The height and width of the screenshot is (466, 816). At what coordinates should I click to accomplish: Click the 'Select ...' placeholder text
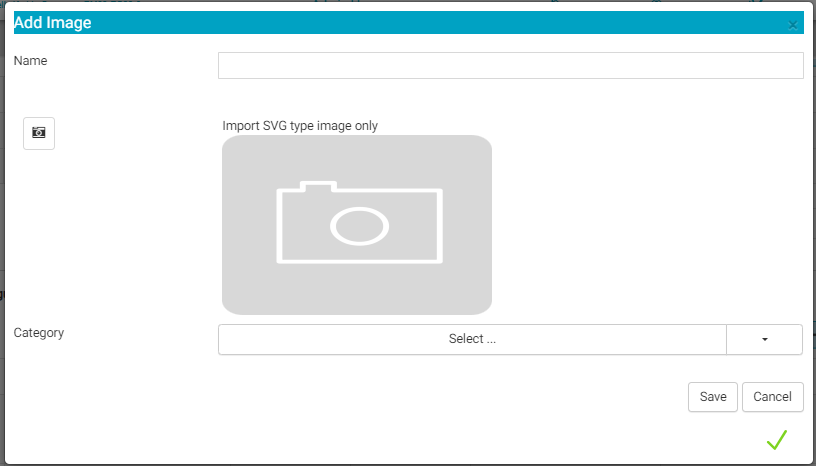(472, 339)
